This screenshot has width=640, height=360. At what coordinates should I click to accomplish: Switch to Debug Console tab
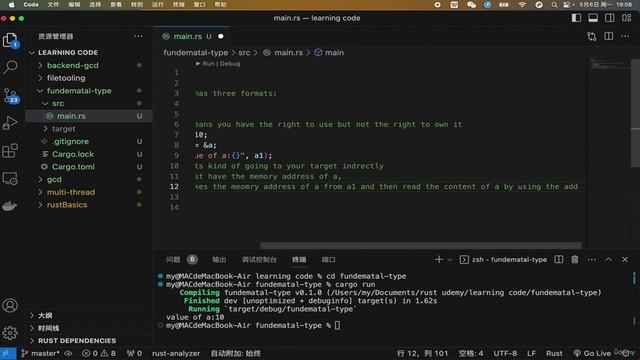(x=259, y=260)
